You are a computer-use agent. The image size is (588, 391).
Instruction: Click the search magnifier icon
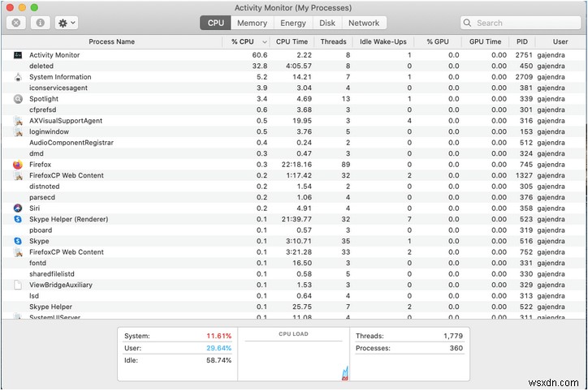pyautogui.click(x=467, y=23)
